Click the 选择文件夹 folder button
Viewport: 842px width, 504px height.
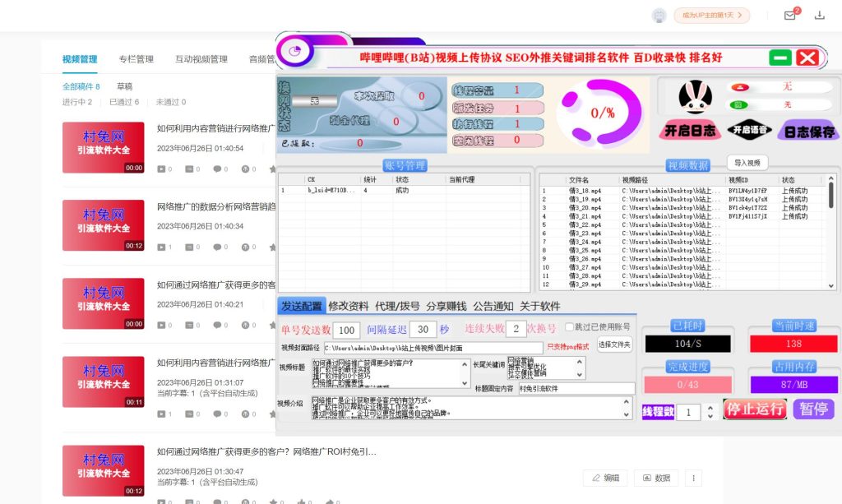[614, 345]
